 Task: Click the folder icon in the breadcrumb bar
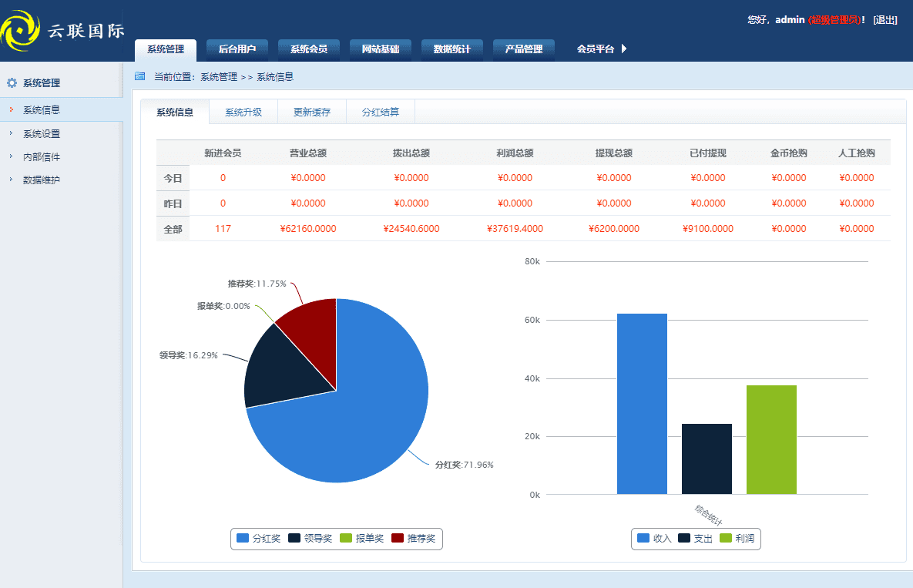coord(139,76)
